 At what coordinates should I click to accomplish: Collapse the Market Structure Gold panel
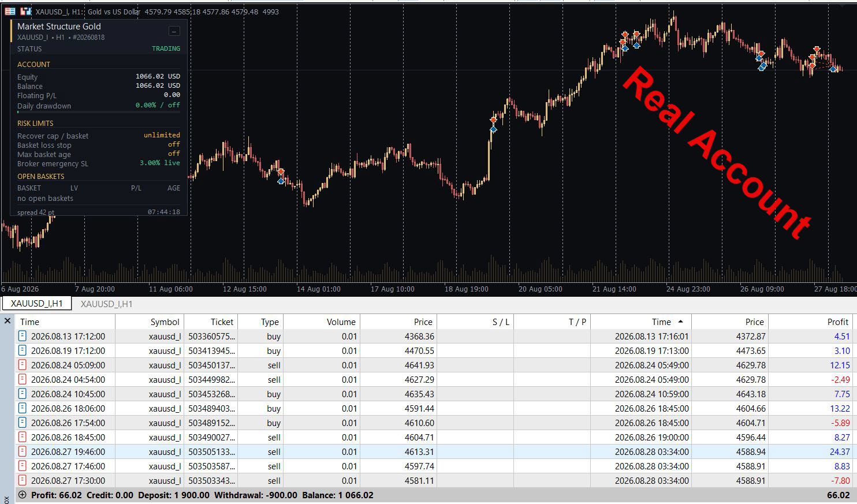174,31
